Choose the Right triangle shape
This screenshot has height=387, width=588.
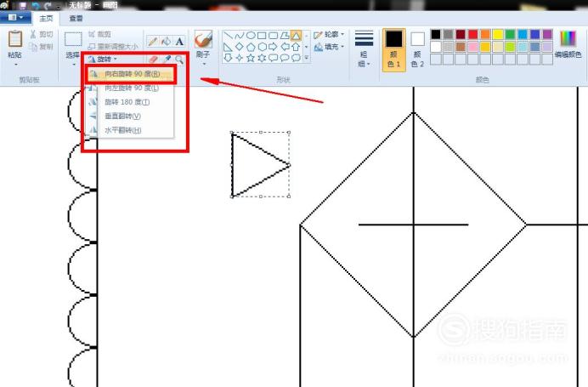pos(228,47)
